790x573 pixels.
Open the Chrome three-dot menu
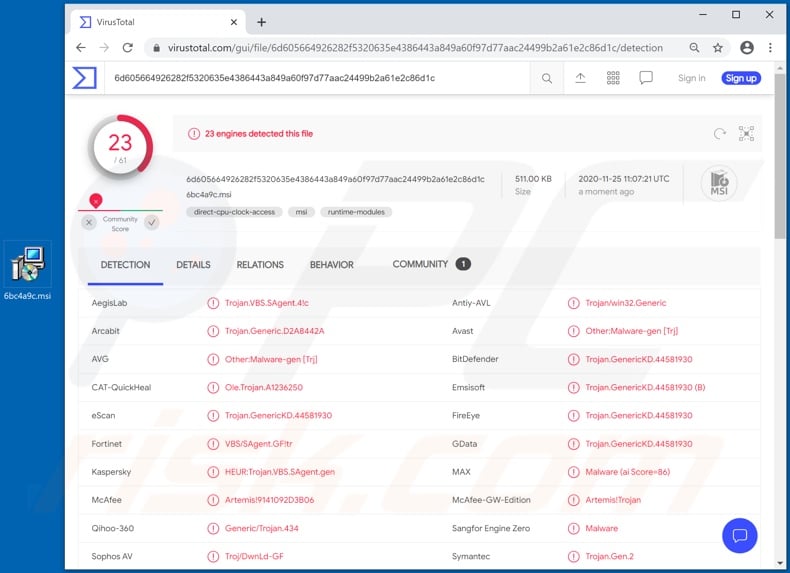coord(770,47)
